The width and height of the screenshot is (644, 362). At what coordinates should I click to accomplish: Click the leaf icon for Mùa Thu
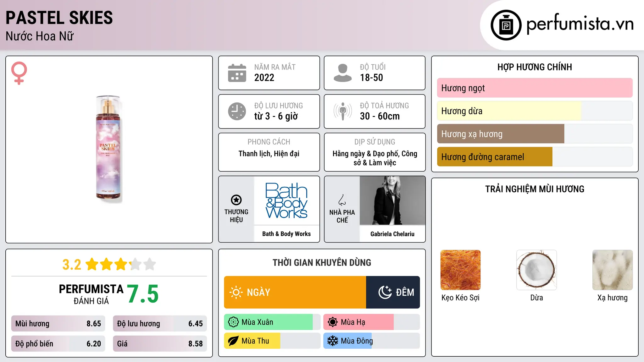coord(233,341)
